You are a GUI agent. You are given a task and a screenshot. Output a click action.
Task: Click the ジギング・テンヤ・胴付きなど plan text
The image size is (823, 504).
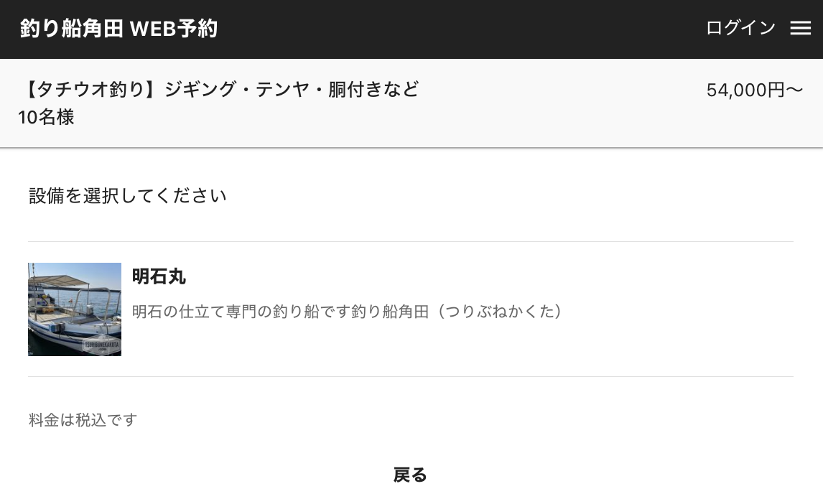(292, 90)
